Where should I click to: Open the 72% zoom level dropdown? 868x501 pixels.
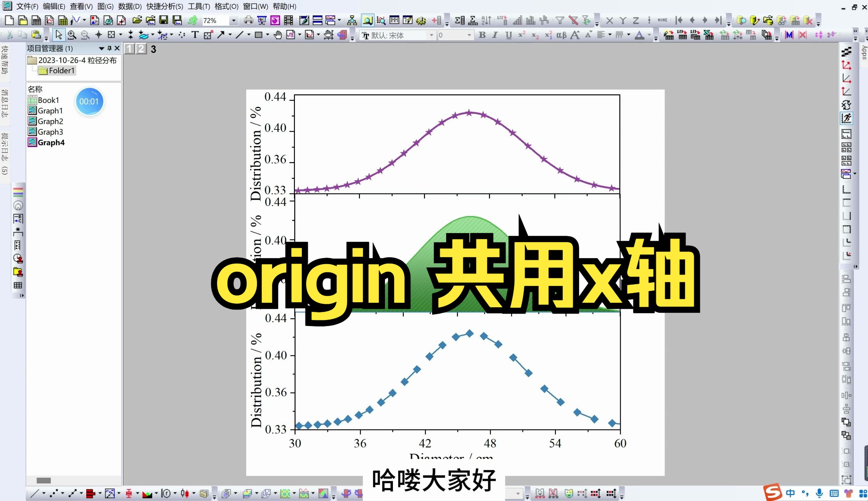(x=234, y=21)
